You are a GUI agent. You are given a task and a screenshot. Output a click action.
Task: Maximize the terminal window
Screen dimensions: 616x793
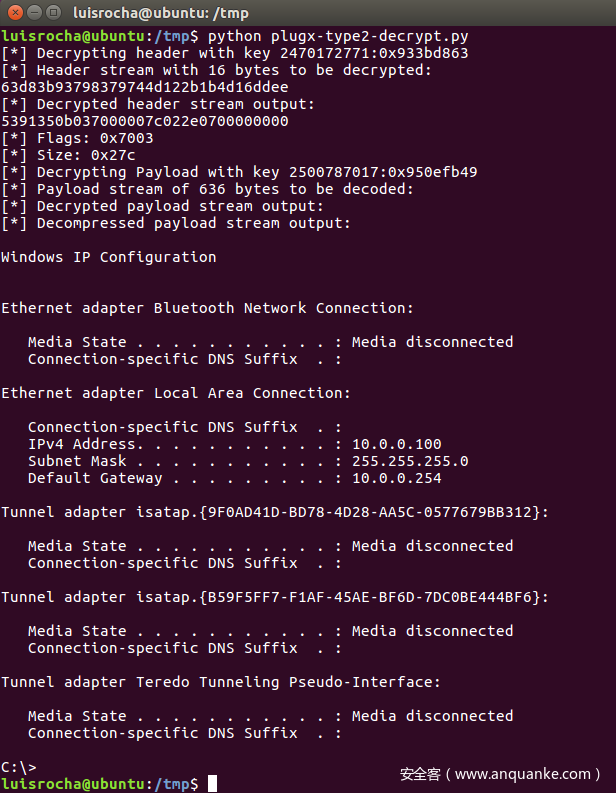(x=51, y=12)
